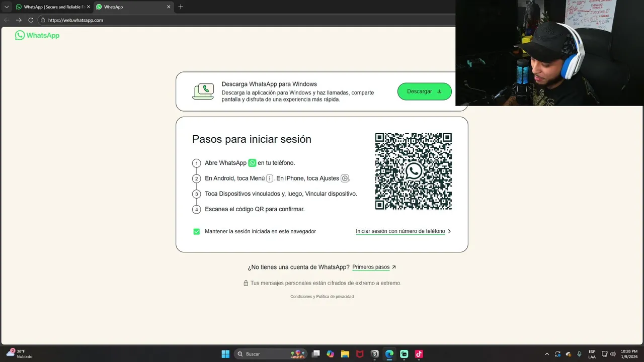The height and width of the screenshot is (362, 644).
Task: Click the text Escanea el código QR para confirmar
Action: click(x=255, y=209)
